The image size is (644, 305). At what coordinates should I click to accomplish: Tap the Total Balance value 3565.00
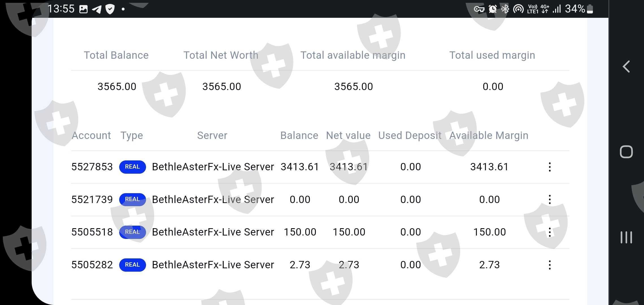tap(117, 86)
